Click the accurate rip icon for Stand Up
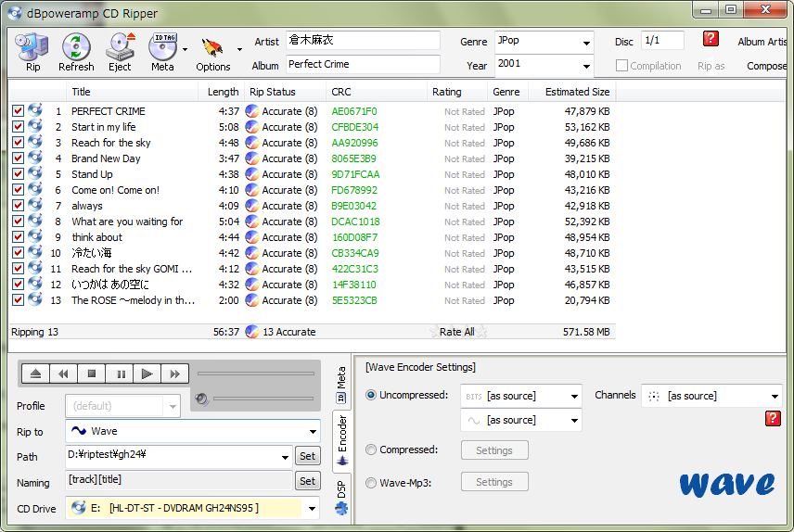The width and height of the screenshot is (794, 532). [x=251, y=174]
